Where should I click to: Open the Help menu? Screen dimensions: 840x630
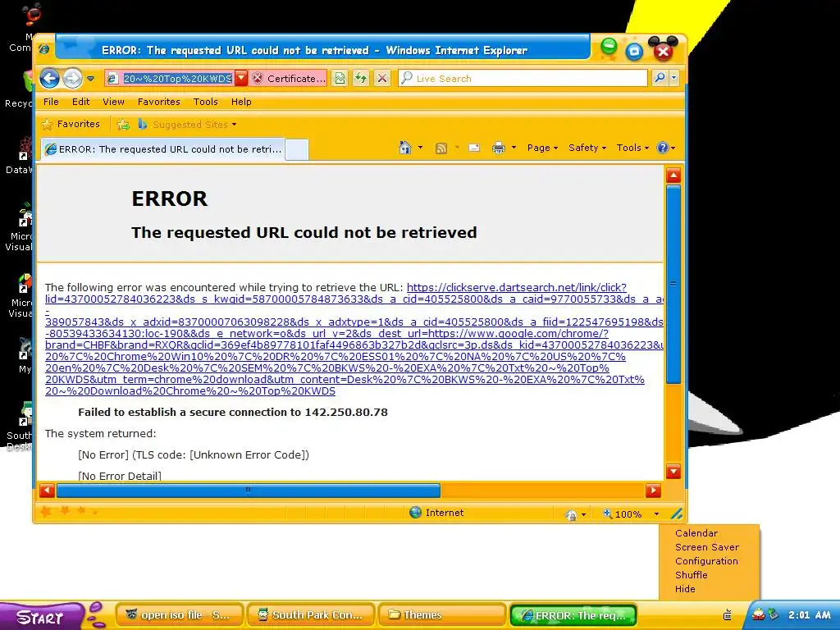coord(241,102)
